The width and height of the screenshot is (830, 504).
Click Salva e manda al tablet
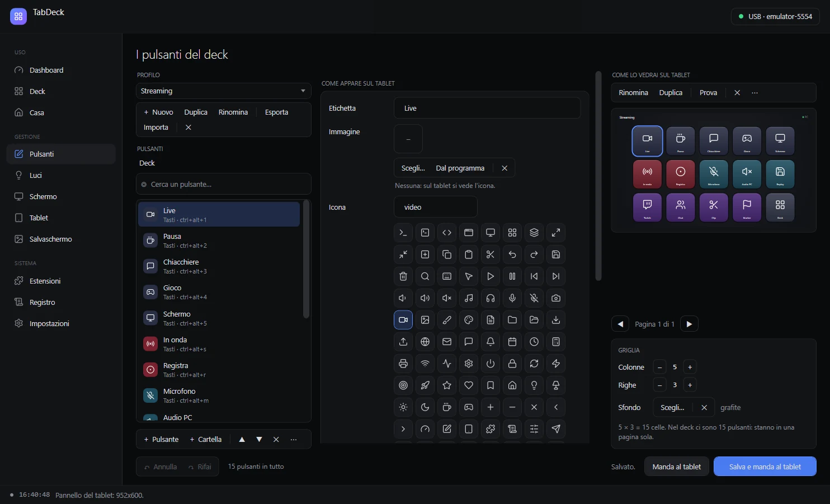(765, 467)
